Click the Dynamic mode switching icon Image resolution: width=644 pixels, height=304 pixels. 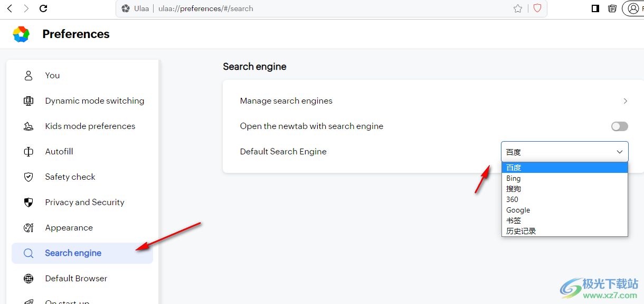click(29, 100)
